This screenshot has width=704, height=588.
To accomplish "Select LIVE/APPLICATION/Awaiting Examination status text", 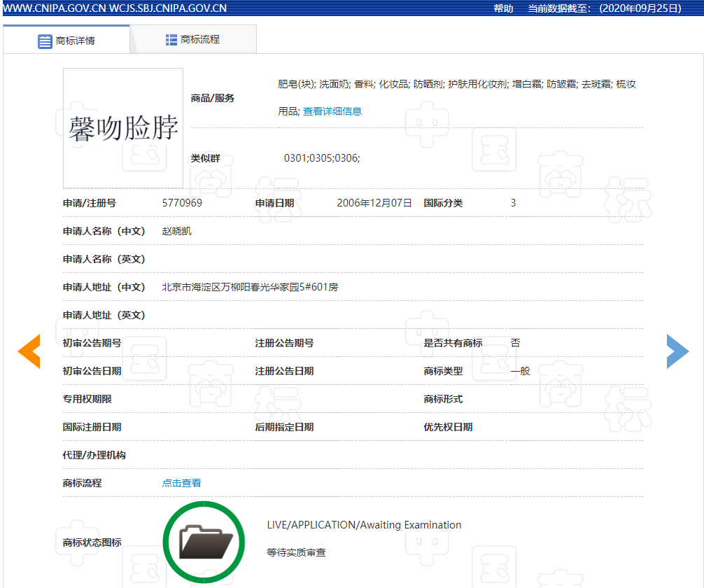I will click(364, 525).
